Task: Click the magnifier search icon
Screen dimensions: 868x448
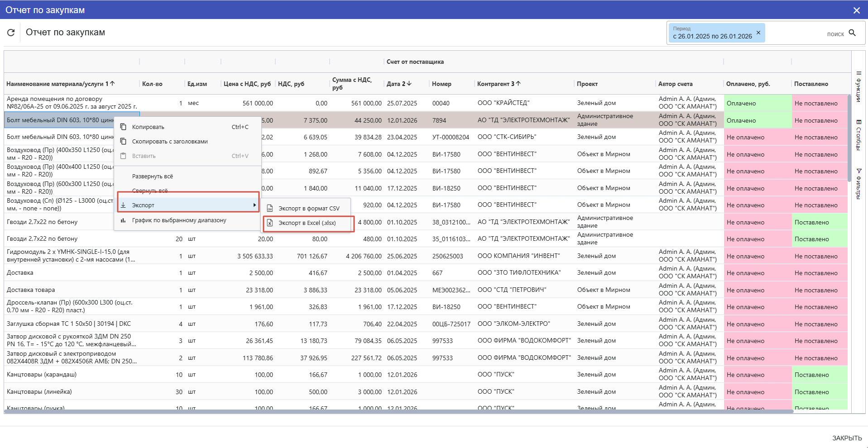Action: tap(852, 33)
